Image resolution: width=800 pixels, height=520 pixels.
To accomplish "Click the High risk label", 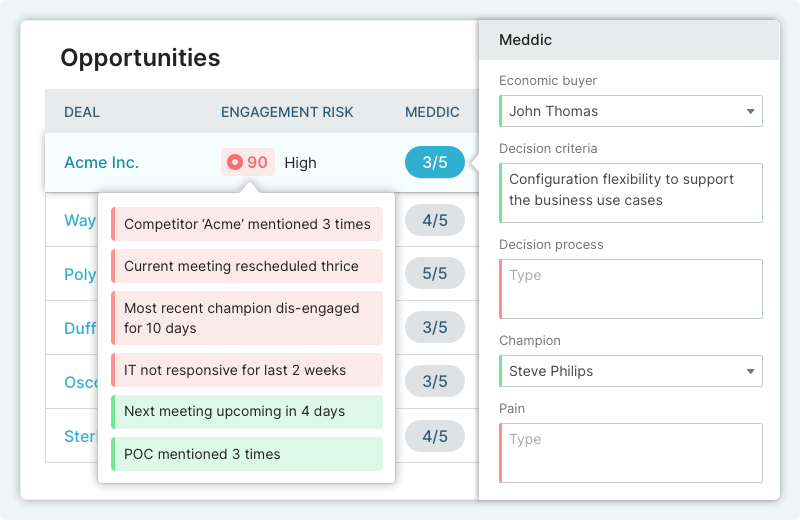I will click(x=301, y=163).
